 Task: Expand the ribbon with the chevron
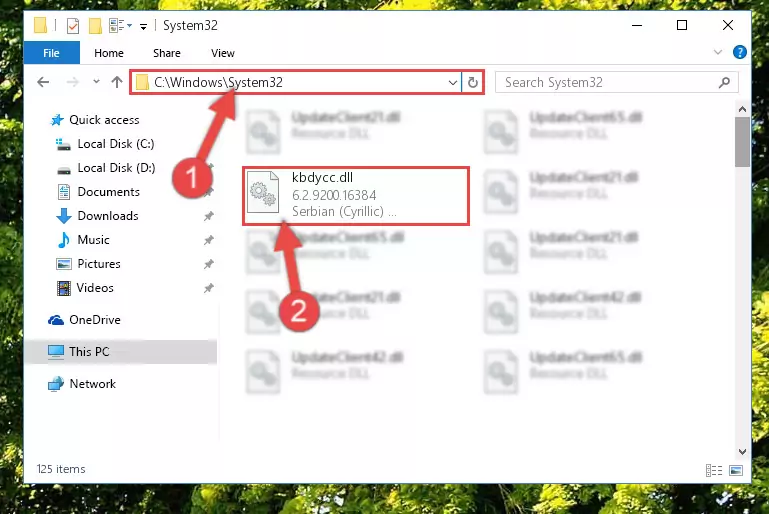point(718,52)
